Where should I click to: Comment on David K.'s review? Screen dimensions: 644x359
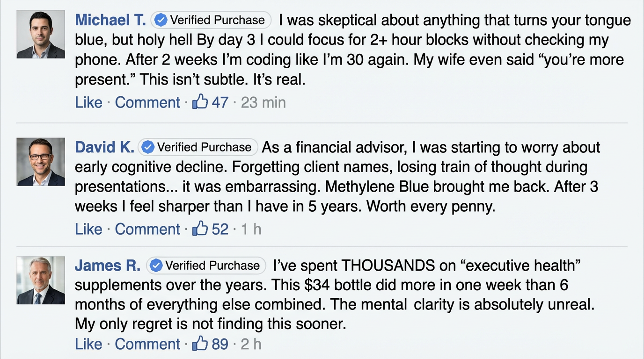(147, 229)
